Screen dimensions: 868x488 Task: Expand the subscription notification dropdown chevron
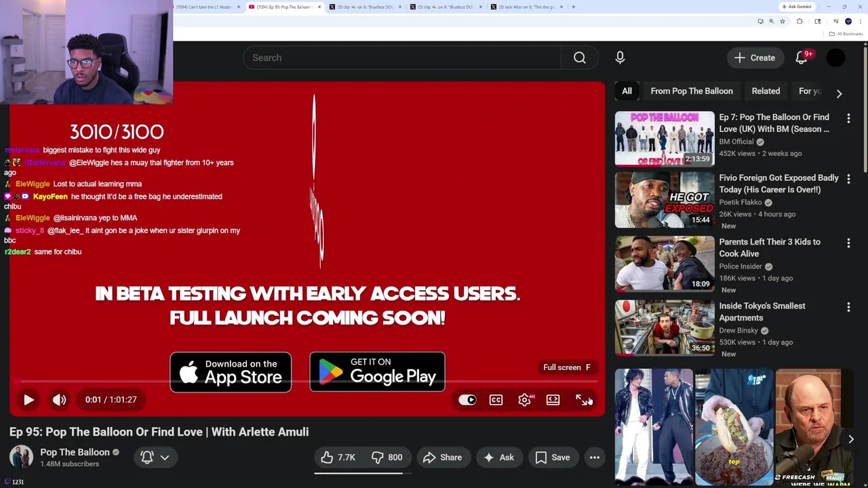[165, 457]
